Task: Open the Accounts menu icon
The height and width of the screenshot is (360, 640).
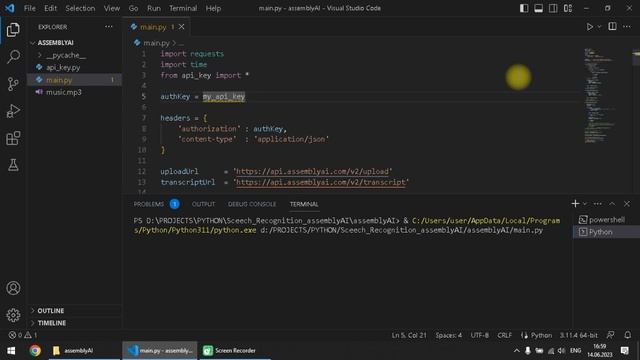Action: pyautogui.click(x=13, y=288)
